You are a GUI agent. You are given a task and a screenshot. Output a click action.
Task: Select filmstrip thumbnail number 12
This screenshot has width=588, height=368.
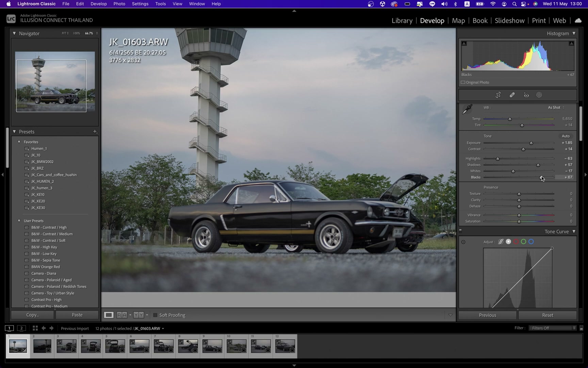[x=285, y=346]
